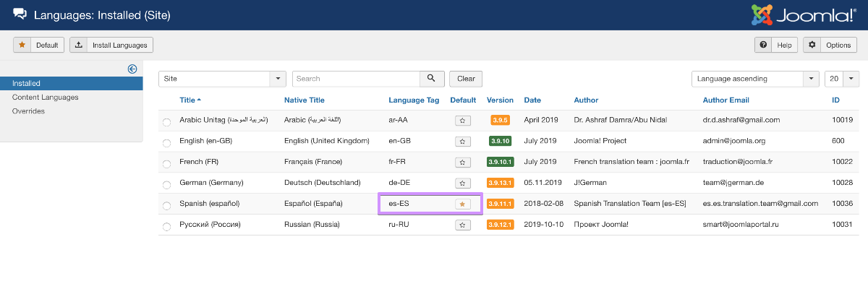Viewport: 868px width, 294px height.
Task: Click the search magnifier icon button
Action: click(x=431, y=79)
